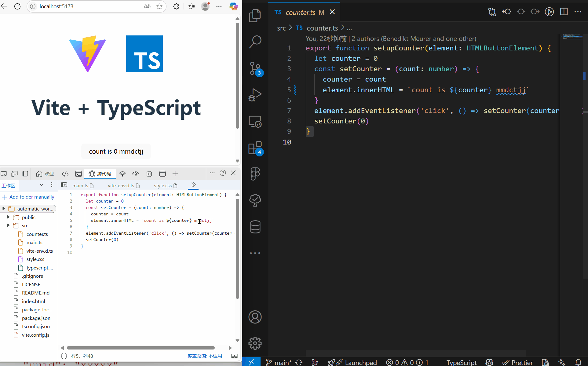This screenshot has height=366, width=588.
Task: Open Source Control view with badge 3
Action: (255, 68)
